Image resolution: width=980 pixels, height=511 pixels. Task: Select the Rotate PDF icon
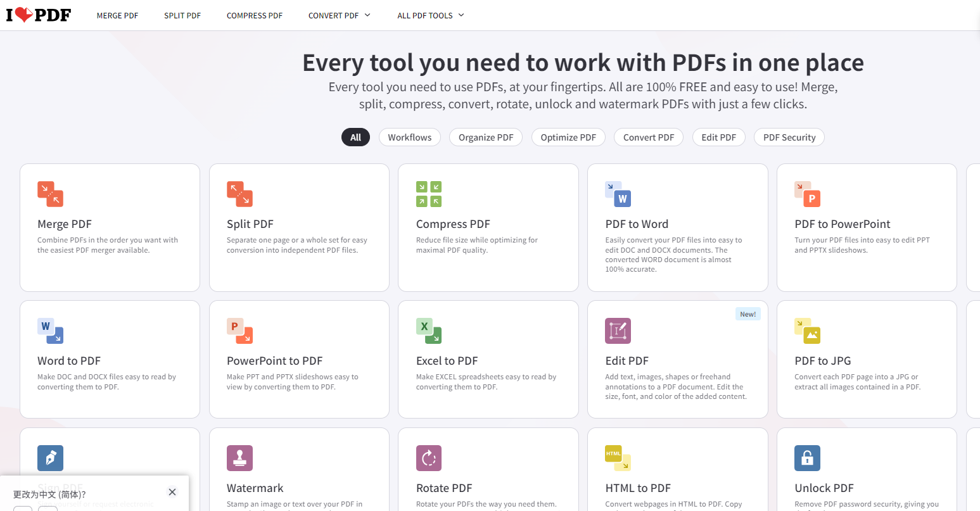[x=429, y=458]
